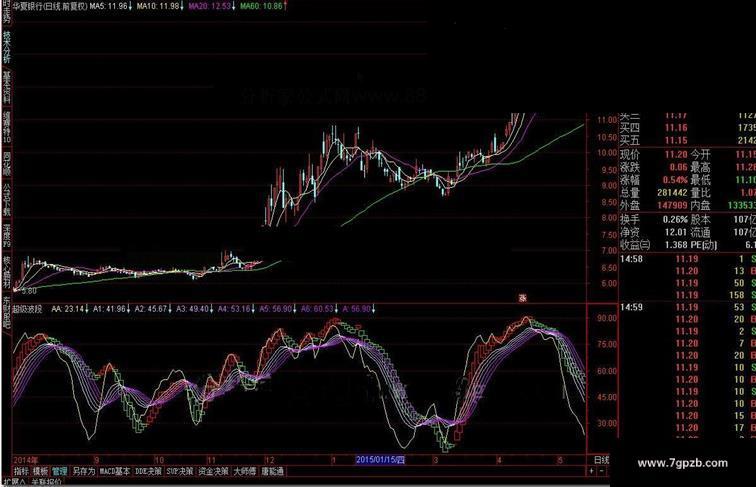Switch to DDE决策 indicator template
Image resolution: width=756 pixels, height=487 pixels.
pos(148,471)
